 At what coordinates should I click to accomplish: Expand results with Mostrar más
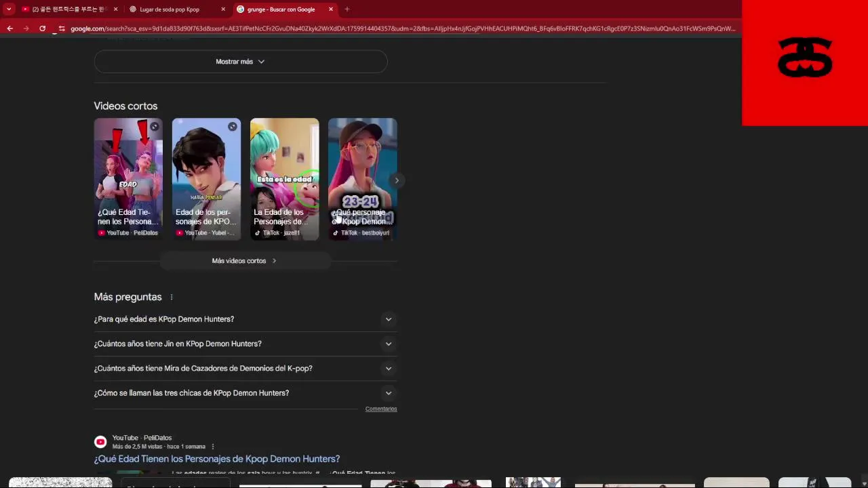coord(241,62)
